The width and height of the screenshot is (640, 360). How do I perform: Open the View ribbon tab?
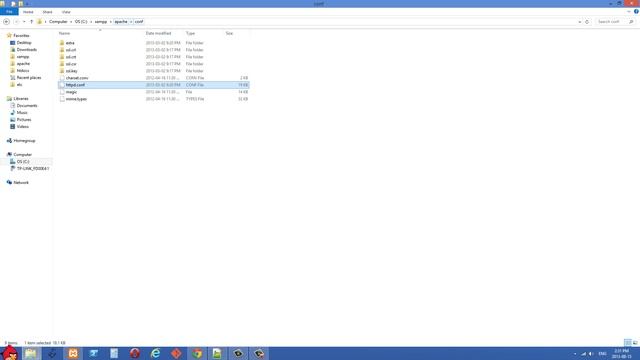(66, 12)
